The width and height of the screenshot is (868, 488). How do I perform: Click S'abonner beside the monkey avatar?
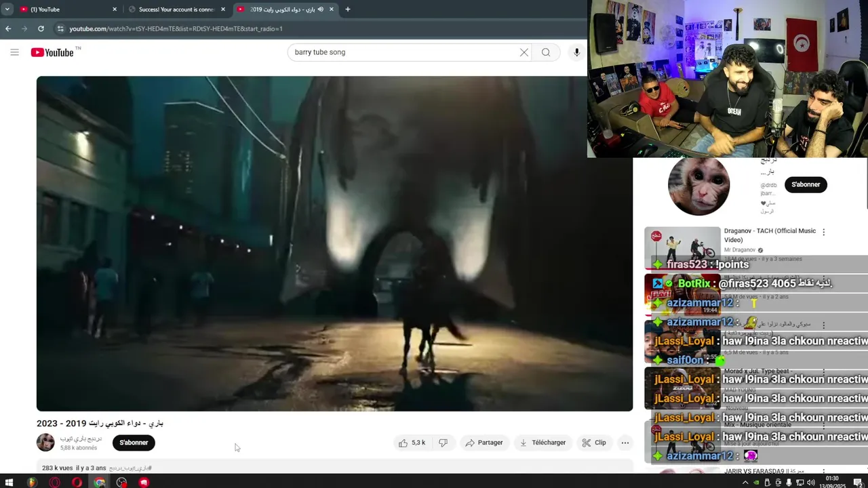pos(806,184)
